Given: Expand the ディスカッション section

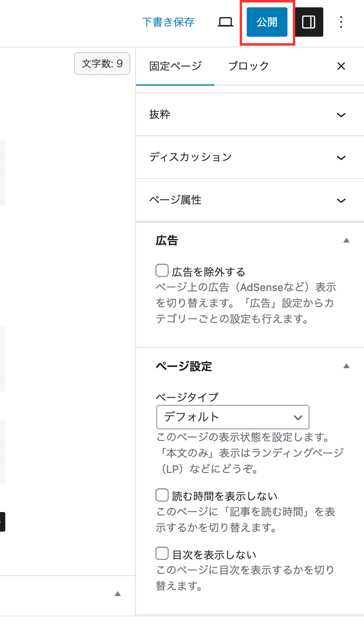Looking at the screenshot, I should tap(250, 157).
